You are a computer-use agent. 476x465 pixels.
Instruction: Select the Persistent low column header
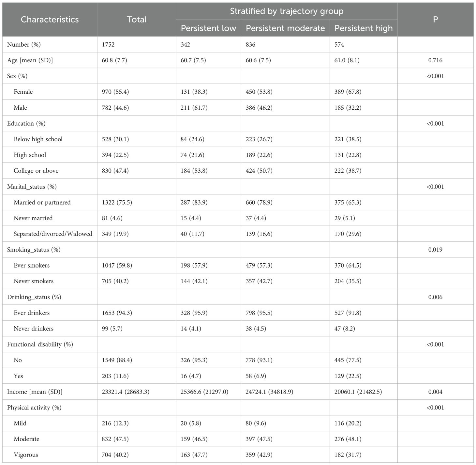208,28
